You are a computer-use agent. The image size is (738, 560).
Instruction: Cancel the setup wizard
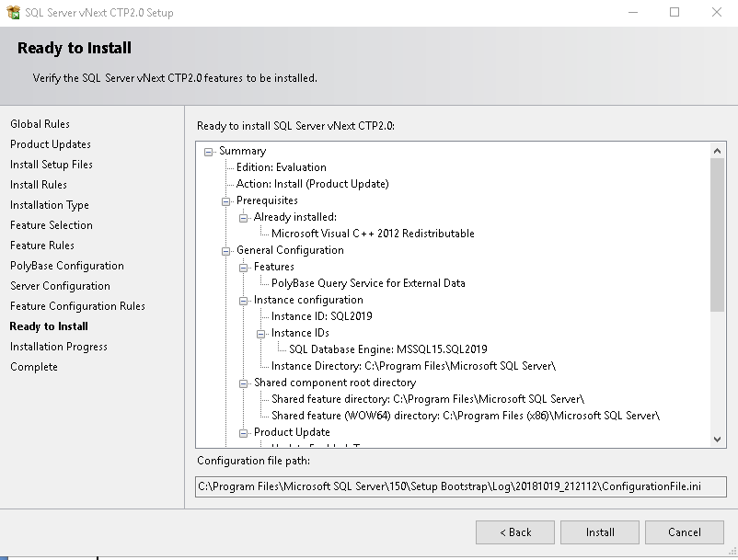coord(685,532)
